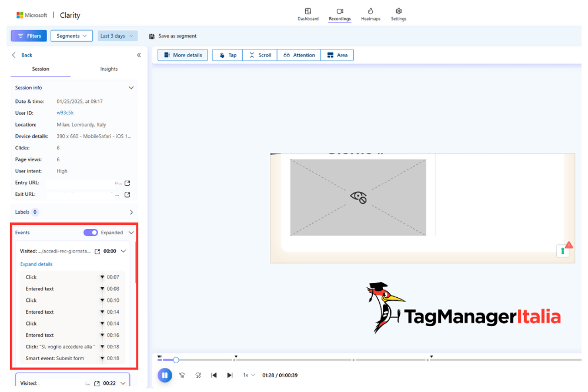588x392 pixels.
Task: Click the green arrow warning icon in recording
Action: [x=563, y=251]
